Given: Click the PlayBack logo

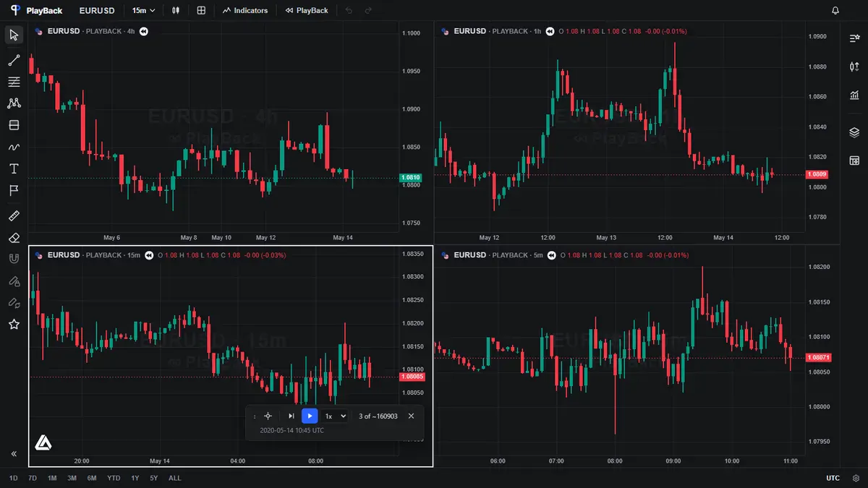Looking at the screenshot, I should [36, 10].
